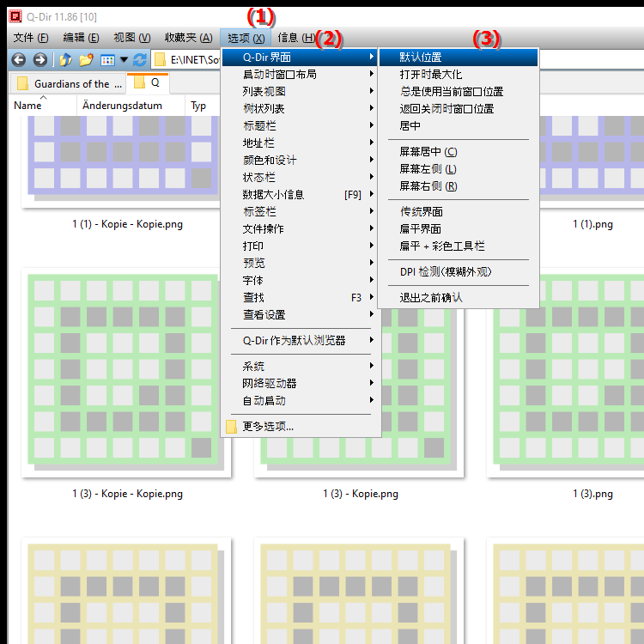Select 默认位置 in the submenu
The image size is (644, 644).
coord(459,58)
